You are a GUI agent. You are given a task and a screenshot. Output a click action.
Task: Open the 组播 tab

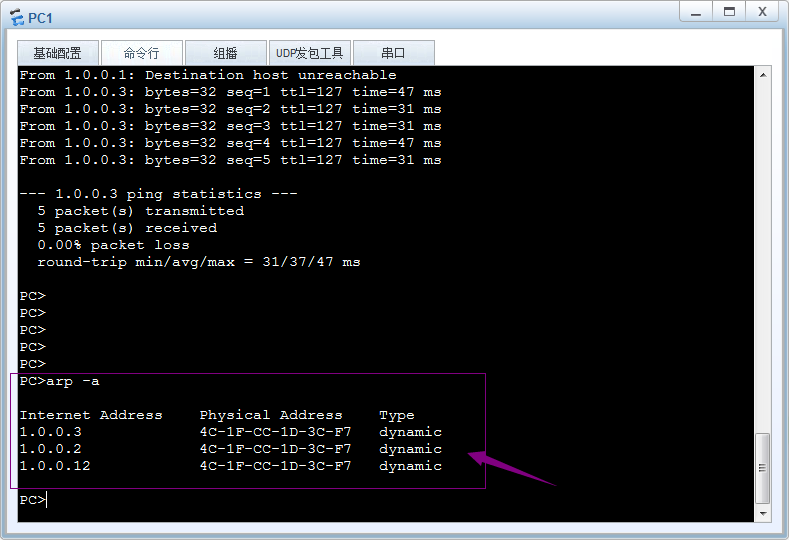(225, 53)
